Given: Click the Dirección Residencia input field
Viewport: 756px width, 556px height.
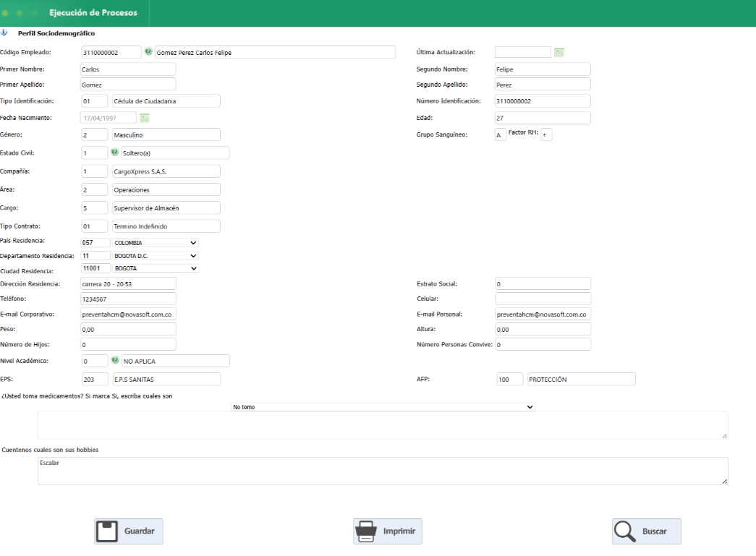Looking at the screenshot, I should 128,283.
